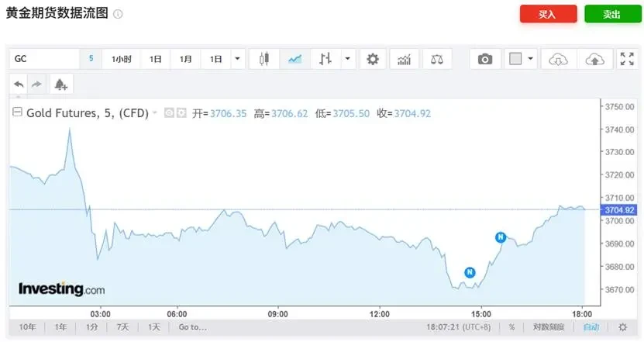Click the compare symbols scale icon
This screenshot has width=644, height=342.
click(438, 59)
